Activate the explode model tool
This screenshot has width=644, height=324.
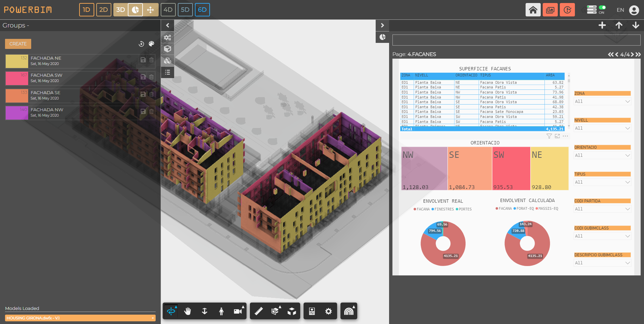[292, 311]
